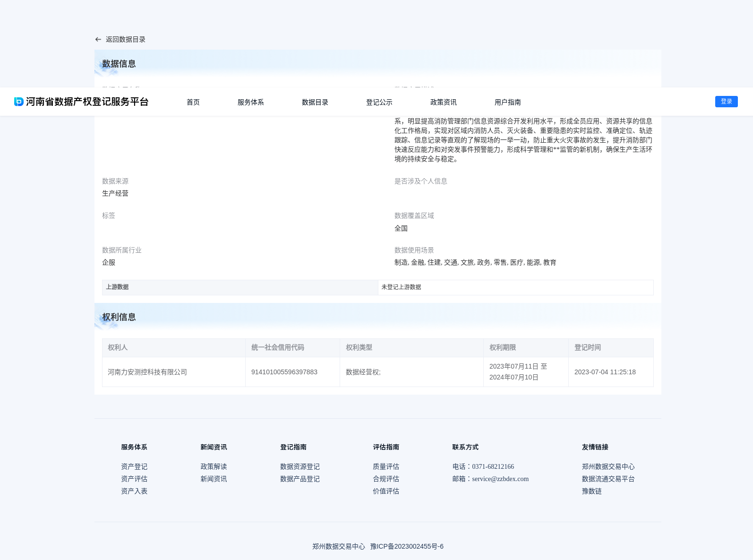
Task: Open footer link 资产登记
Action: 134,466
